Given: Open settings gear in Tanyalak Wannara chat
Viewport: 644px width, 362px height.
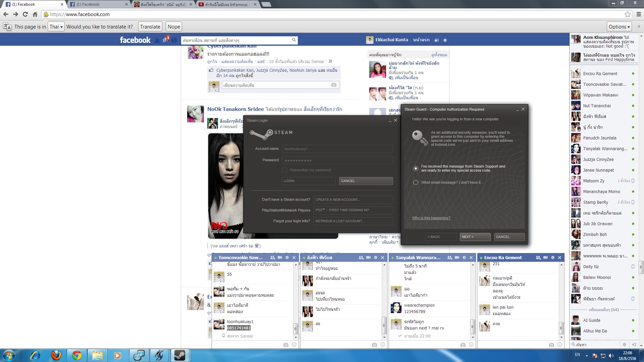Looking at the screenshot, I should click(x=464, y=257).
